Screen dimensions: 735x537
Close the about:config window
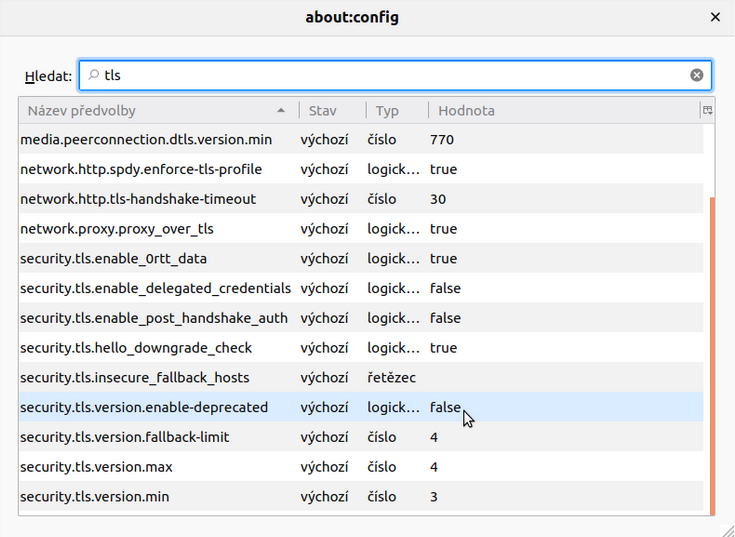point(715,17)
